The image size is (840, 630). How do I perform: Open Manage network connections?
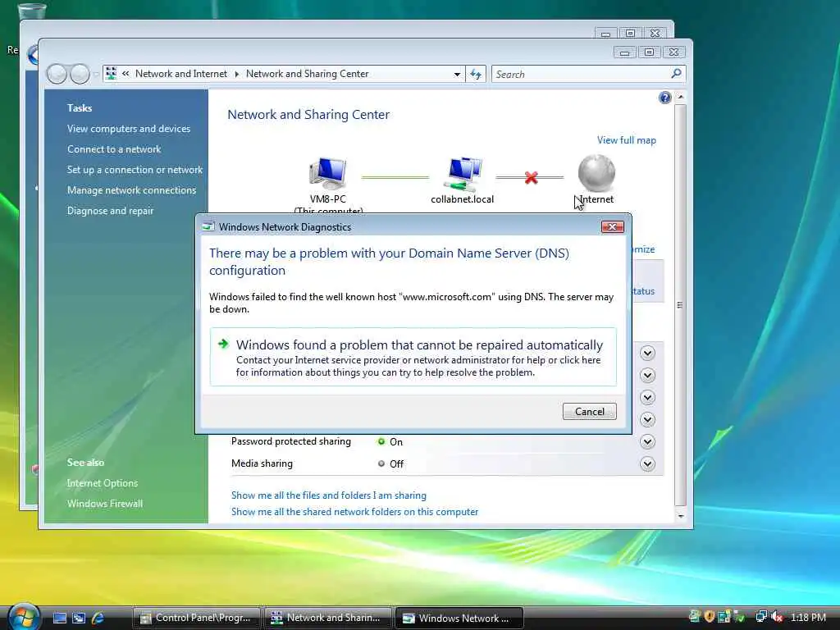point(132,190)
